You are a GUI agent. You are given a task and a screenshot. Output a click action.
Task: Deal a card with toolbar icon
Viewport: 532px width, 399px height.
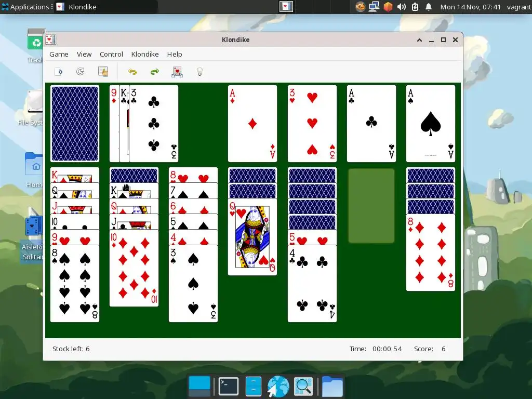point(177,72)
